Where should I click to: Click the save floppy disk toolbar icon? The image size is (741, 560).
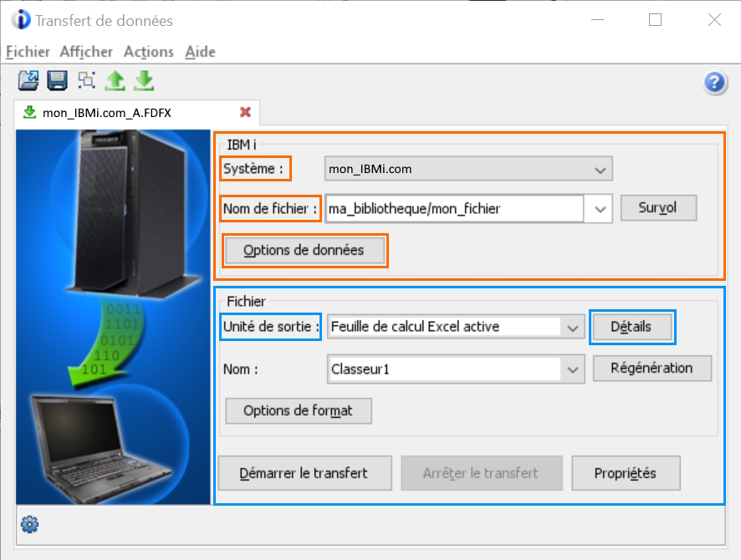click(57, 80)
